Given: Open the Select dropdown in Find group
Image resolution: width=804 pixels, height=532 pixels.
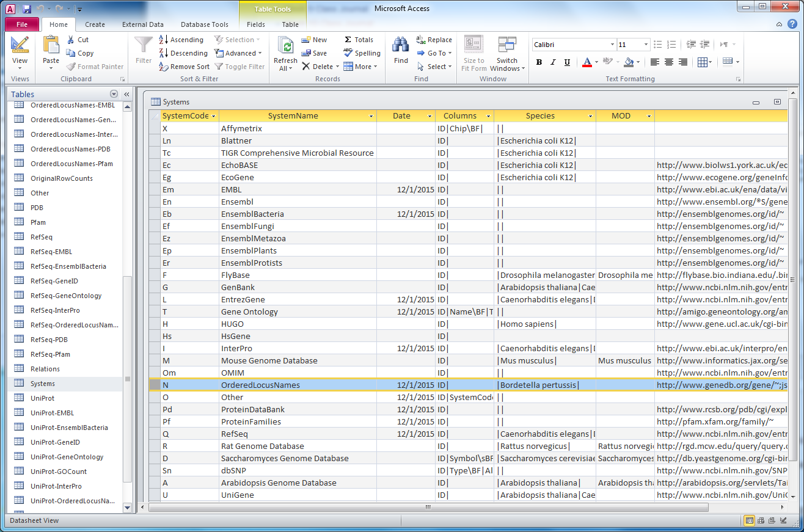Looking at the screenshot, I should pos(434,67).
